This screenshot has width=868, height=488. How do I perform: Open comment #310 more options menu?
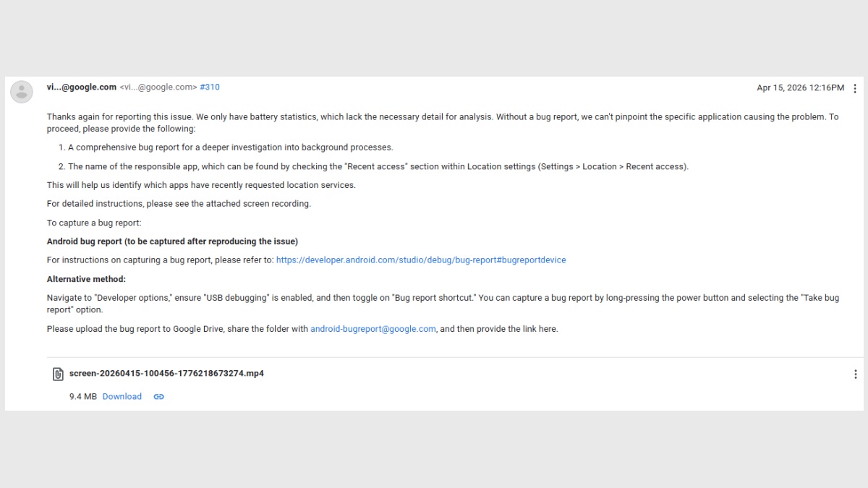855,88
